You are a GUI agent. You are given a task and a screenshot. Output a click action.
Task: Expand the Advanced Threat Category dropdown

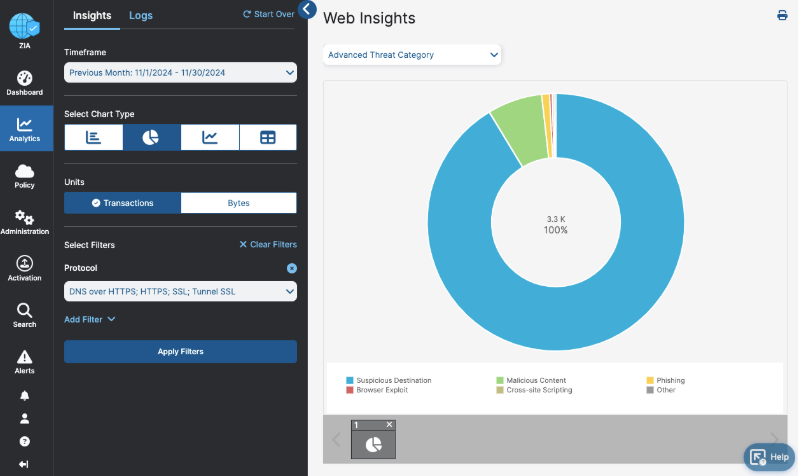pos(412,55)
